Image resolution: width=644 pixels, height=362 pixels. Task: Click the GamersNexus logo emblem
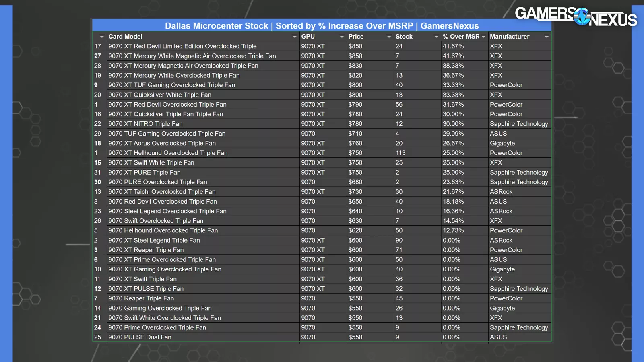click(582, 16)
